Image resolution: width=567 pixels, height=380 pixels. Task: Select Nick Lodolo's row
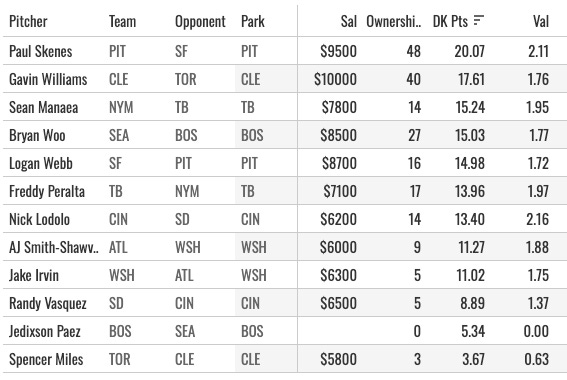coord(284,219)
